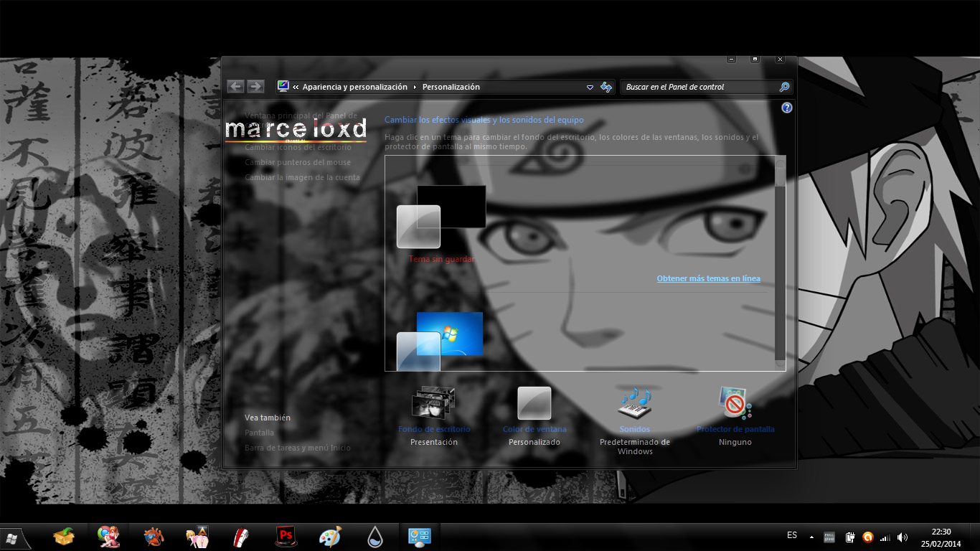The image size is (980, 551).
Task: Go to Apariencia y personalización breadcrumb
Action: 354,87
